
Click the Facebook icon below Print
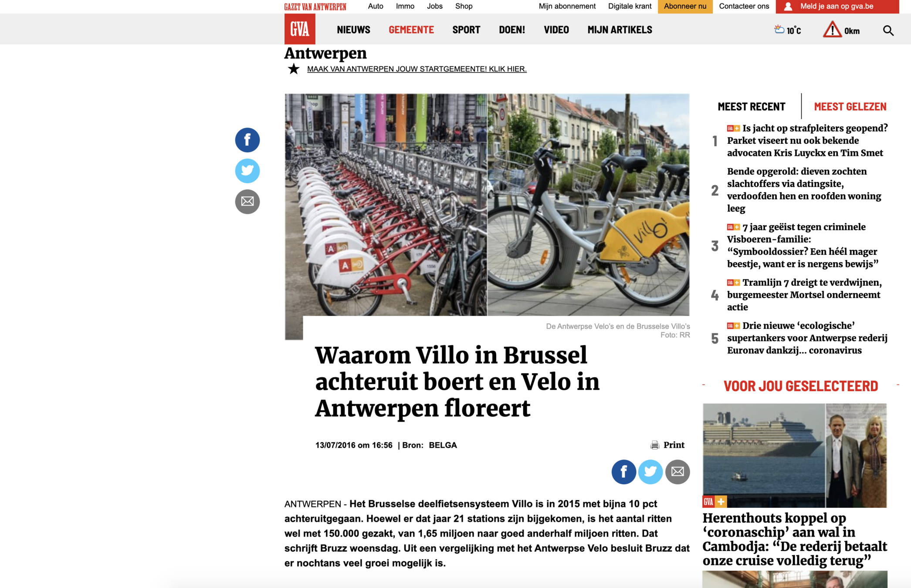(x=624, y=472)
